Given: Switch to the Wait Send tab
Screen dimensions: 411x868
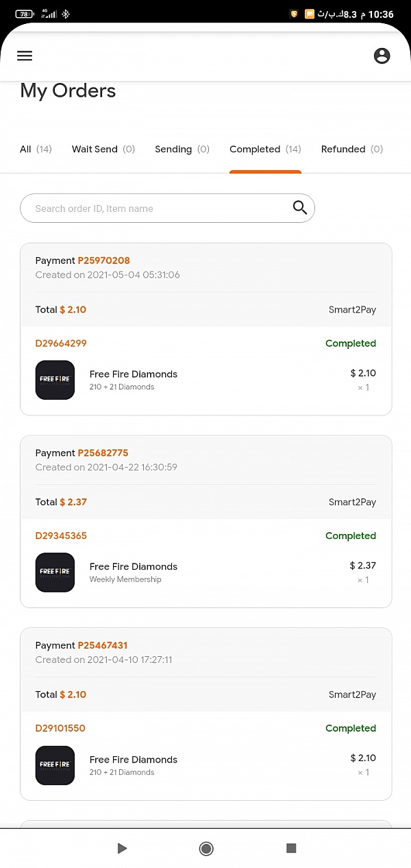Looking at the screenshot, I should pos(103,149).
